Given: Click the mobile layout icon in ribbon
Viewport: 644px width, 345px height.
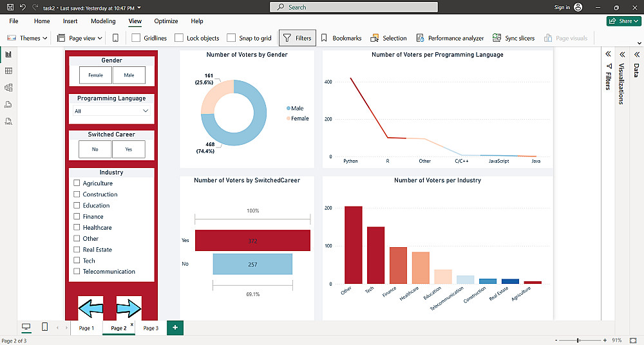Looking at the screenshot, I should (x=115, y=38).
